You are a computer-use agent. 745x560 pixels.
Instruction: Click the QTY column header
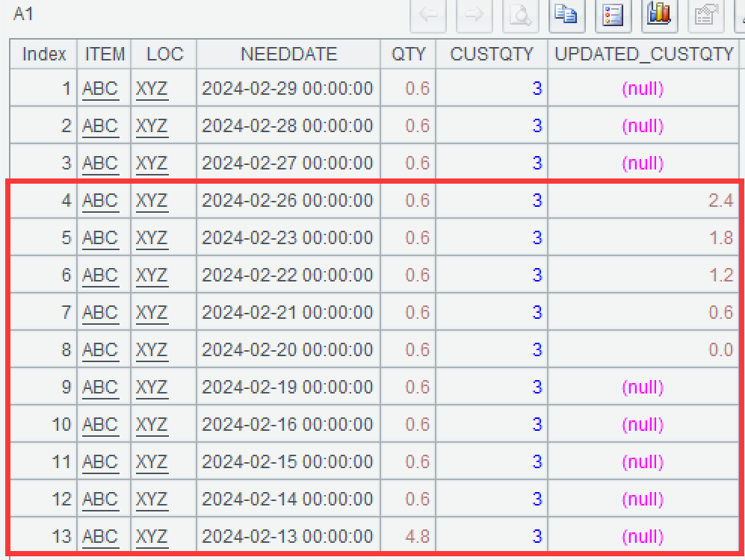408,55
